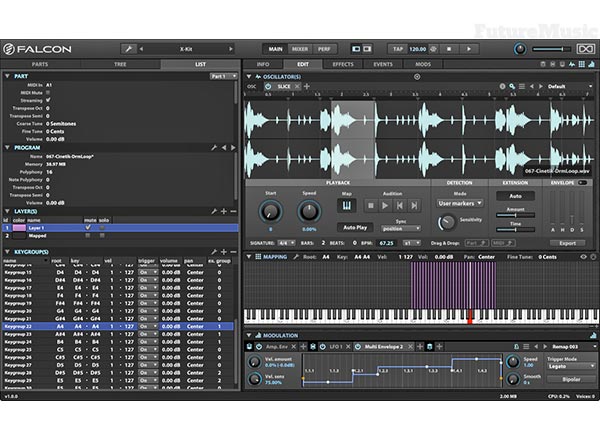Remove layer with minus icon in LAYER(S)

tap(233, 211)
